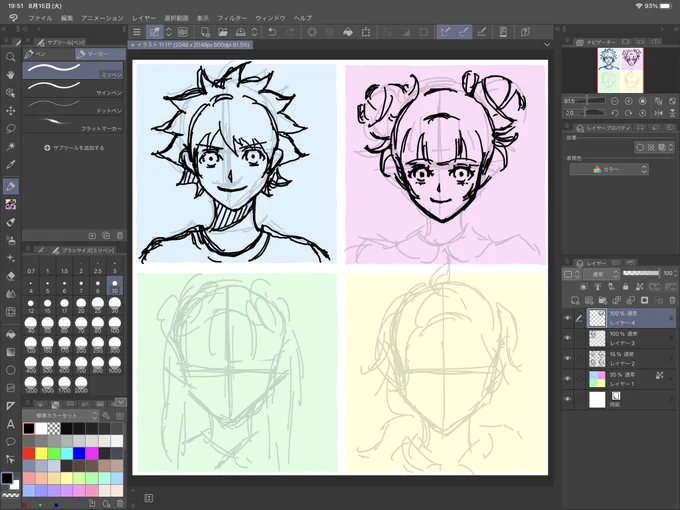Screen dimensions: 680x510
Task: Select the Move Layer tool
Action: [x=10, y=111]
